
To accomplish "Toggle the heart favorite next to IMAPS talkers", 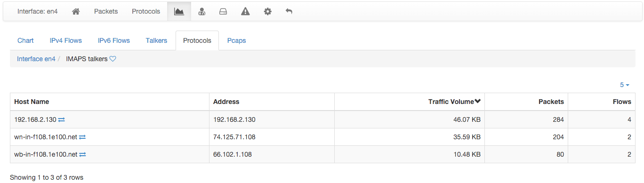I will tap(113, 59).
